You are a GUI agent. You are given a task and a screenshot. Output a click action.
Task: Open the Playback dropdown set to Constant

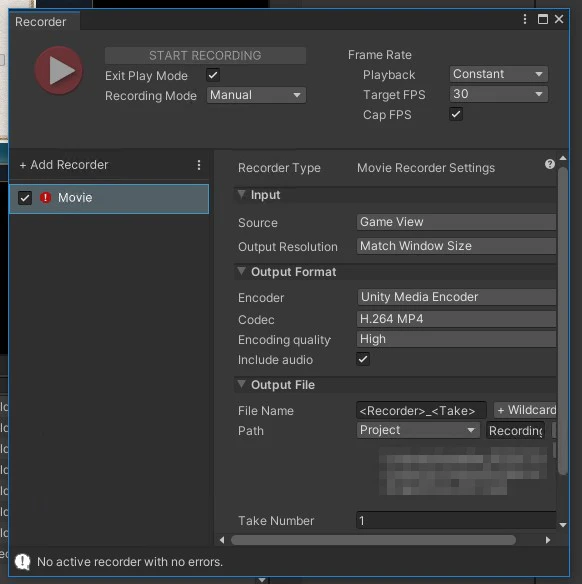(x=499, y=74)
